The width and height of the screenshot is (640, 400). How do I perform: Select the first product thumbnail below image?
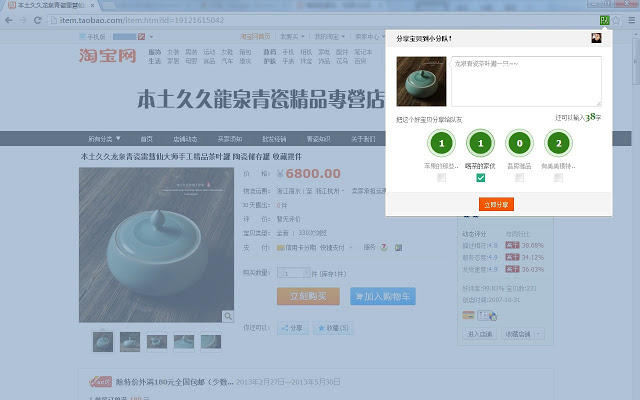point(103,342)
